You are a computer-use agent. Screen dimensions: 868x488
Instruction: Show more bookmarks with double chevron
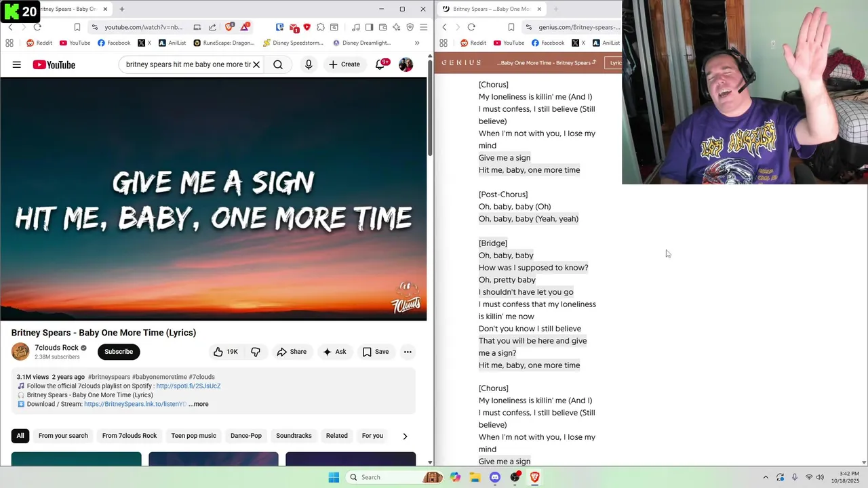point(417,43)
